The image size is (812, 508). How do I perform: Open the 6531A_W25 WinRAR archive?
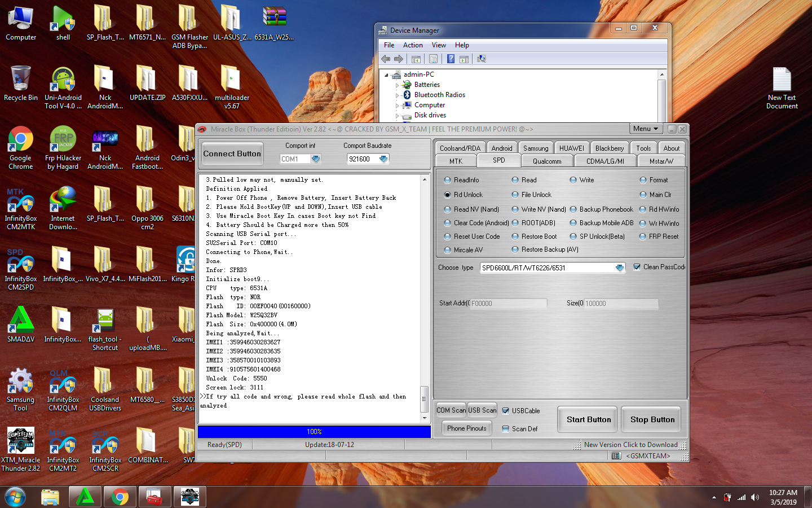[275, 23]
